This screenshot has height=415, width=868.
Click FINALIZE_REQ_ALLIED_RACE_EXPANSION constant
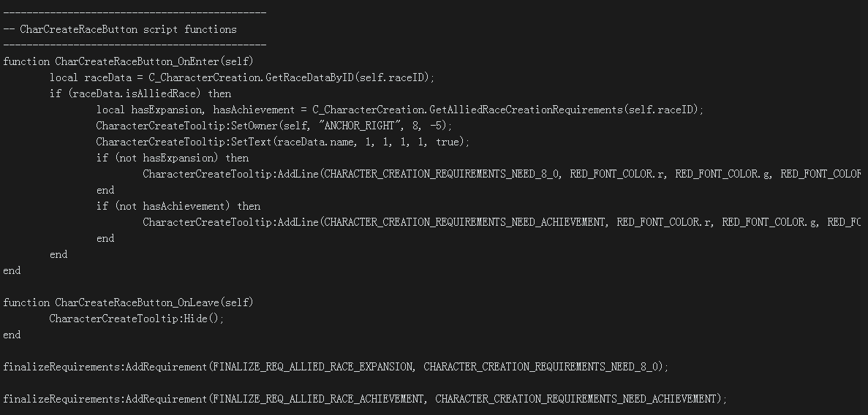(x=312, y=367)
